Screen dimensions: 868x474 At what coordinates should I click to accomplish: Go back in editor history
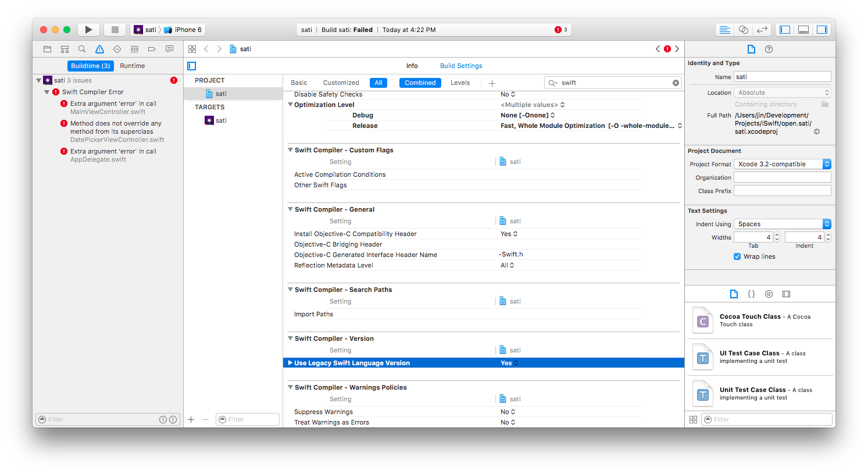point(206,49)
